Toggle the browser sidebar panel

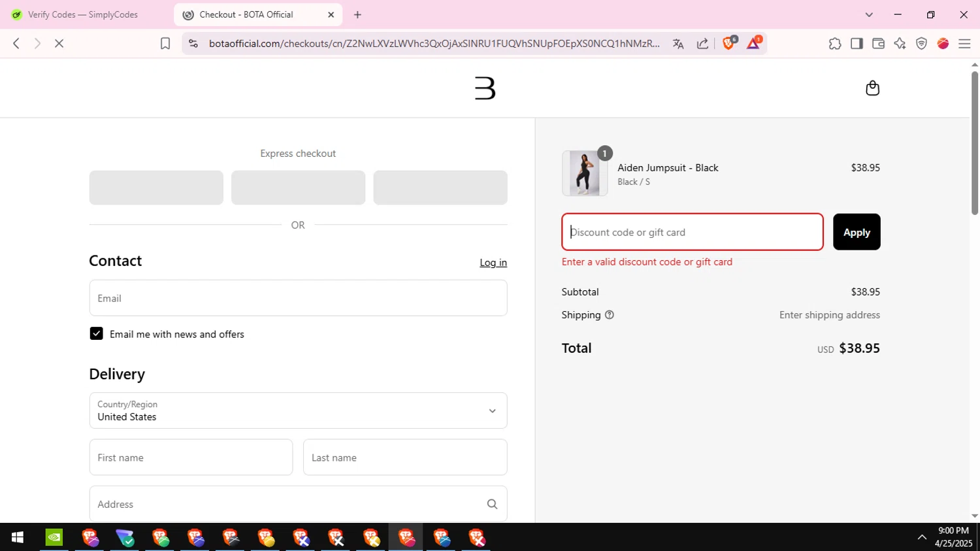coord(857,44)
